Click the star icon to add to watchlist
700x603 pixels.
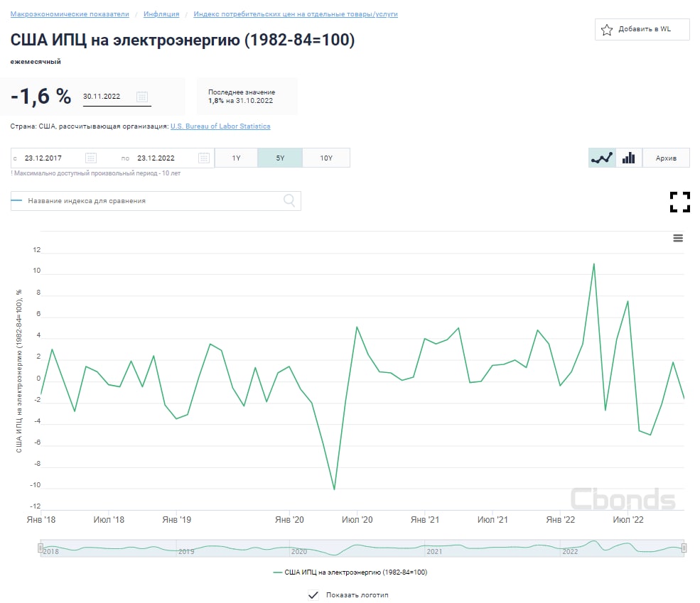click(x=607, y=30)
